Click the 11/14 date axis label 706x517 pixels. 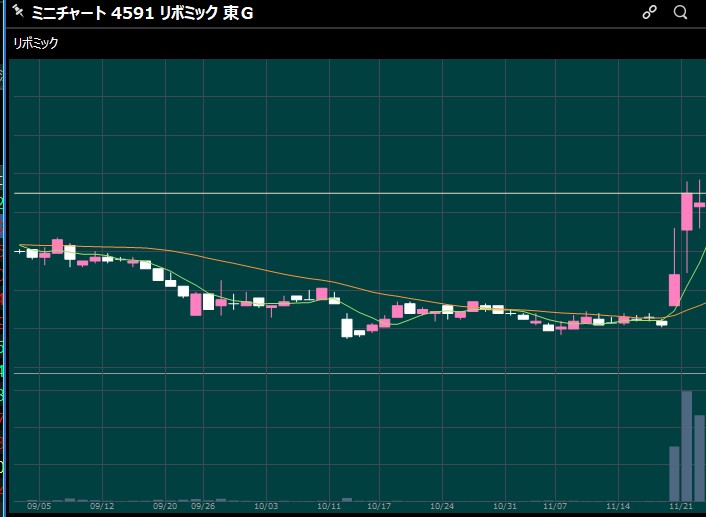pos(618,506)
